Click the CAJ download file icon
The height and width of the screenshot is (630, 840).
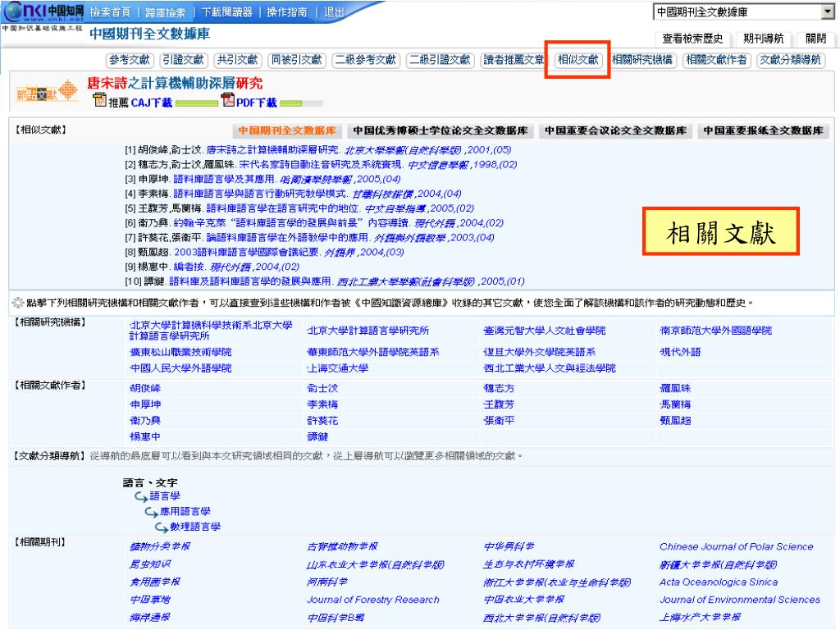[99, 99]
